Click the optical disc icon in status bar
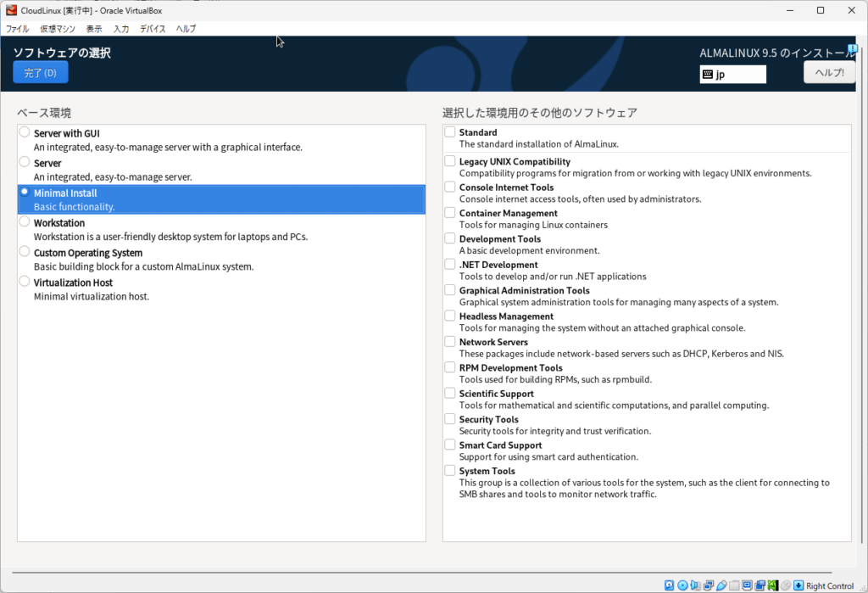 pyautogui.click(x=682, y=585)
